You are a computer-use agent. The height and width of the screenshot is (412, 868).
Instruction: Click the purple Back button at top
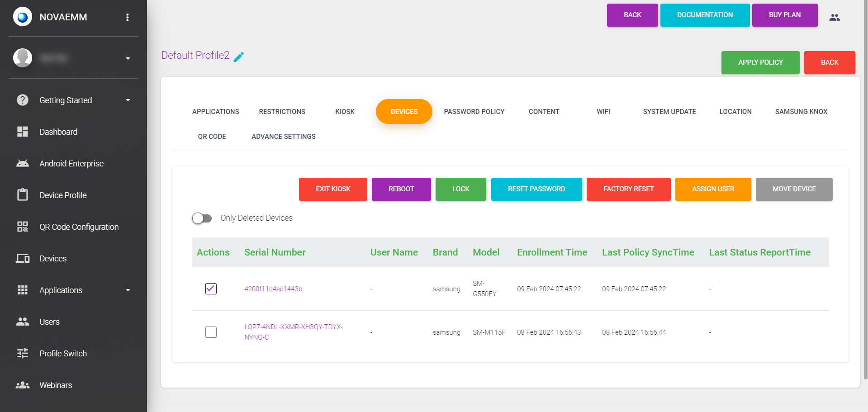click(x=632, y=15)
